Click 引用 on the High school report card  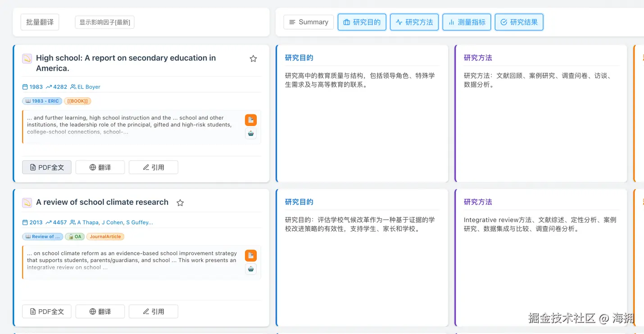(x=154, y=167)
